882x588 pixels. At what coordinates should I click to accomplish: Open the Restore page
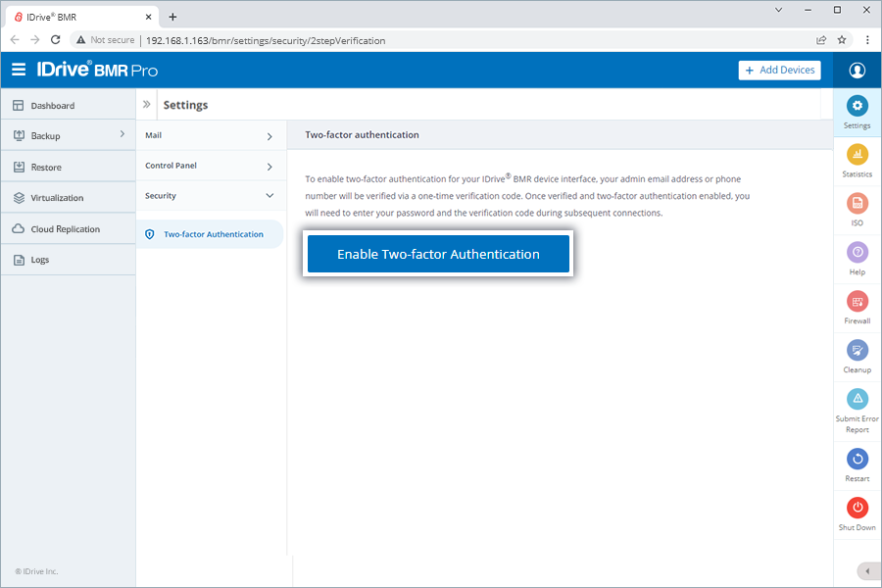coord(68,168)
